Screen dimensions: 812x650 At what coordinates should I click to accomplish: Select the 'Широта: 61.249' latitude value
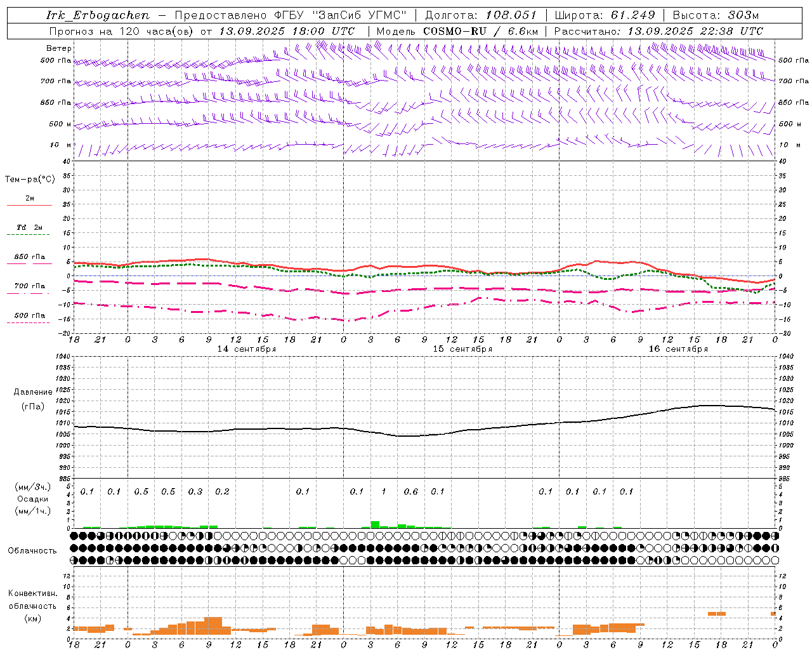click(605, 15)
